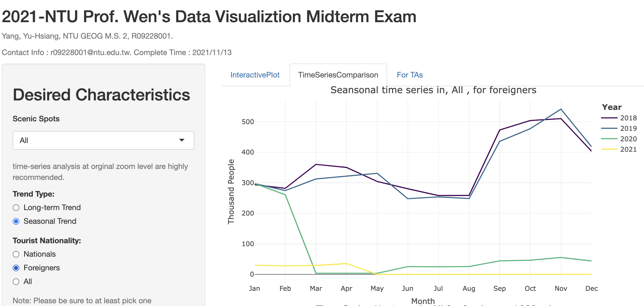Screen dimensions: 644x306
Task: Select the All tourist nationality option
Action: tap(16, 282)
